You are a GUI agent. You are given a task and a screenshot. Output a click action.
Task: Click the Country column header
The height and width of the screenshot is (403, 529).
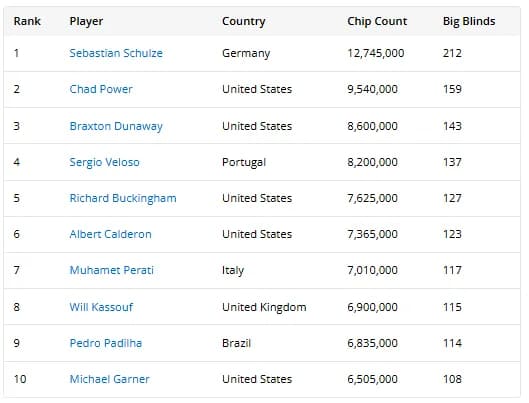click(244, 21)
